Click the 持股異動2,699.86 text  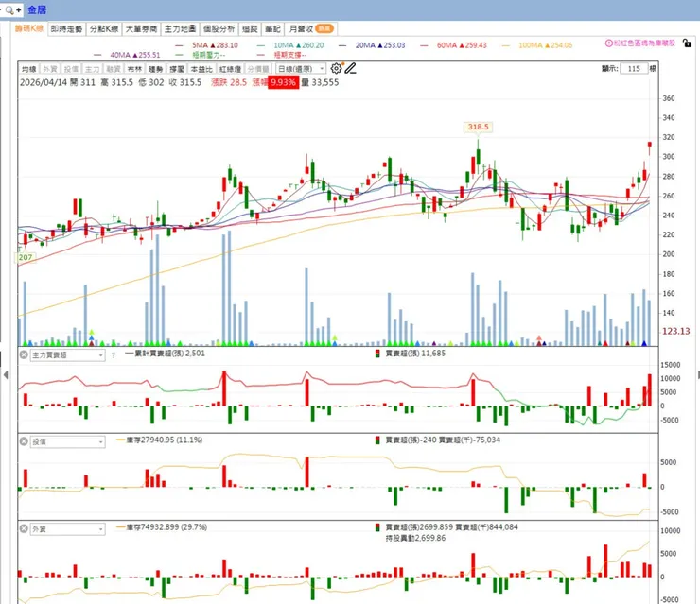[x=415, y=538]
